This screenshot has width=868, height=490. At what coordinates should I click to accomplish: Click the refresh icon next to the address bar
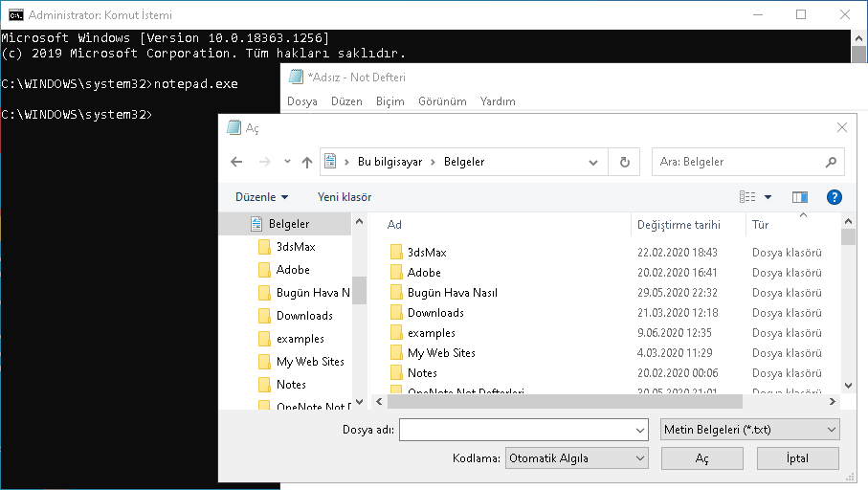[624, 163]
